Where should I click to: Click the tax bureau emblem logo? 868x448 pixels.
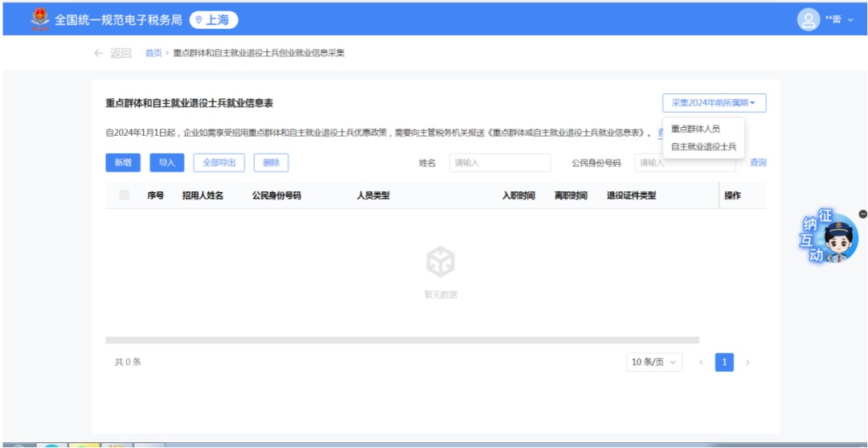click(39, 18)
